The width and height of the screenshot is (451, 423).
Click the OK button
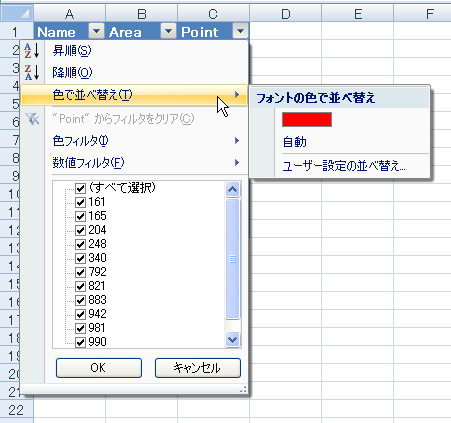coord(99,368)
